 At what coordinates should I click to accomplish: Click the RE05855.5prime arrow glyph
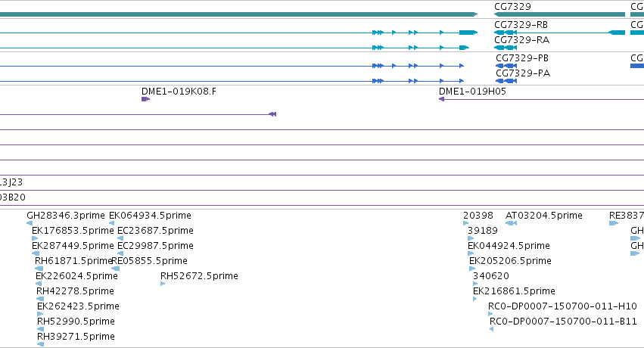116,269
